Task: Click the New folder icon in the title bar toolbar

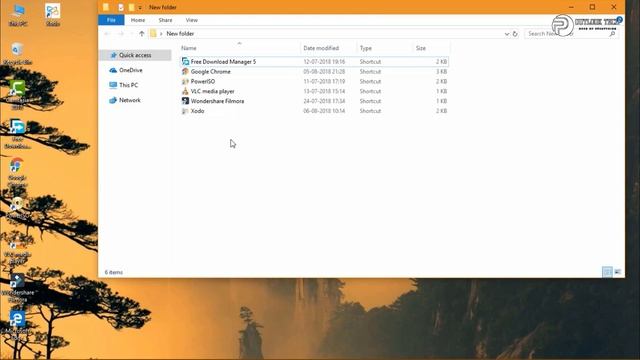Action: tap(131, 7)
